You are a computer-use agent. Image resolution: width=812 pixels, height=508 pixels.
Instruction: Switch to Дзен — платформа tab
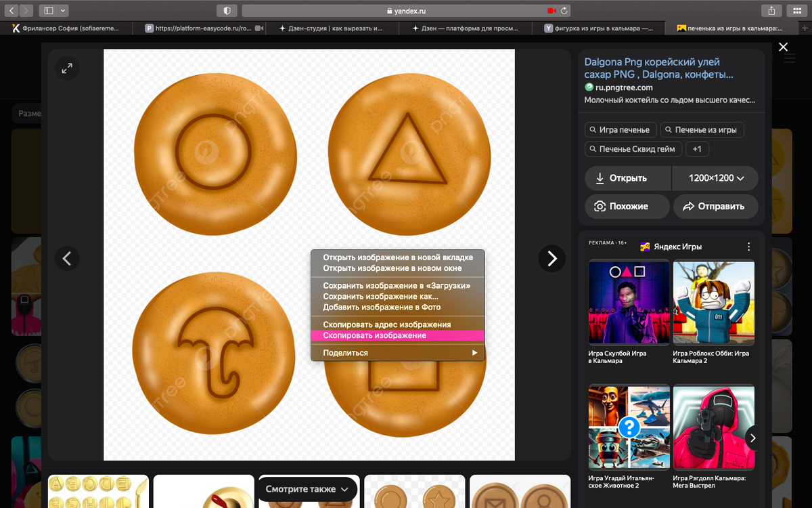[x=465, y=28]
